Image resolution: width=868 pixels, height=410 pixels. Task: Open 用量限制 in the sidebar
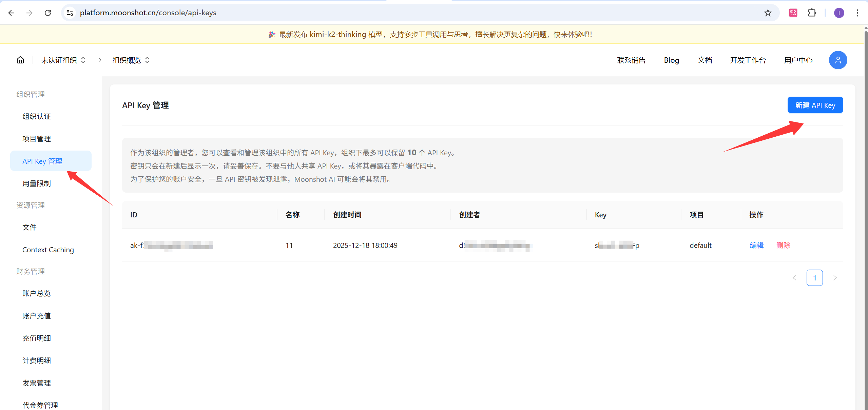coord(37,183)
